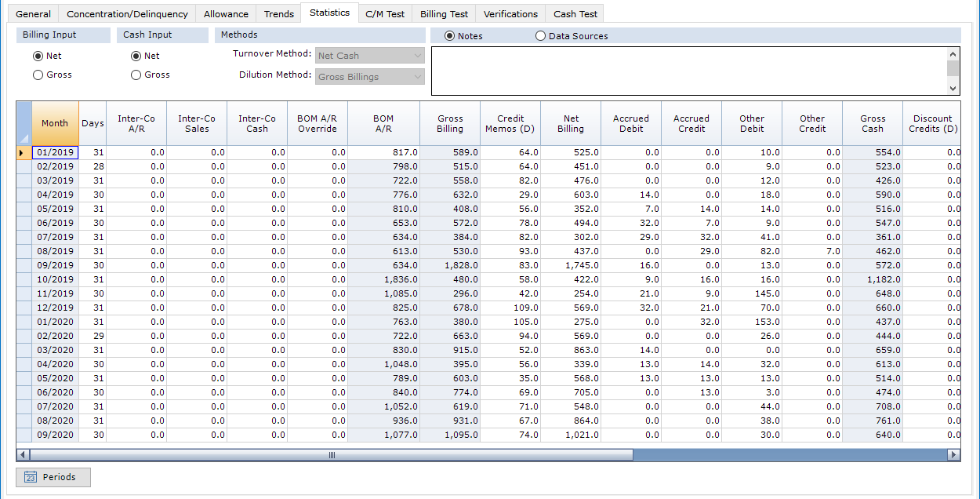The width and height of the screenshot is (980, 499).
Task: Go to the Cash Test tab
Action: pos(575,14)
